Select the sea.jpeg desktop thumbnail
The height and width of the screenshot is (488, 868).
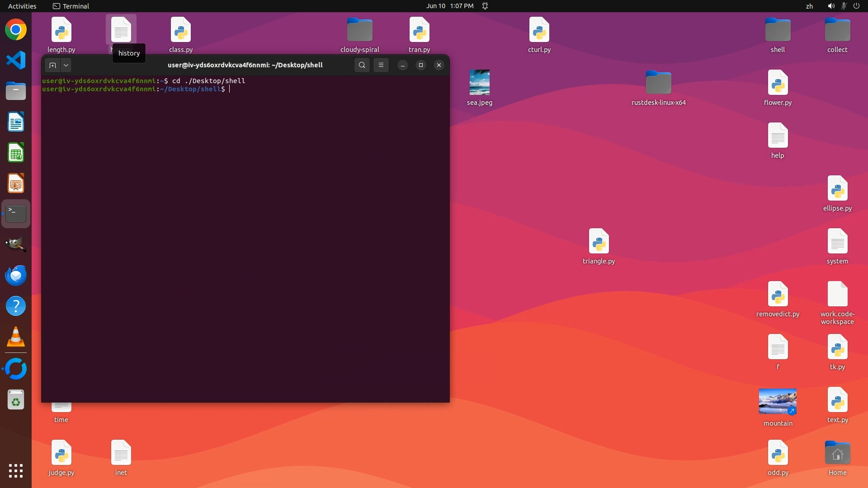pyautogui.click(x=479, y=82)
